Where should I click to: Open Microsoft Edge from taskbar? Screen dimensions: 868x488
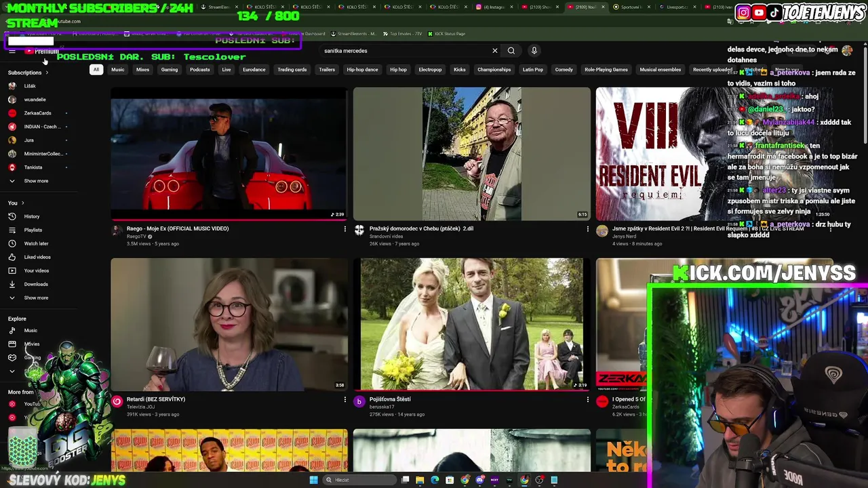(435, 480)
